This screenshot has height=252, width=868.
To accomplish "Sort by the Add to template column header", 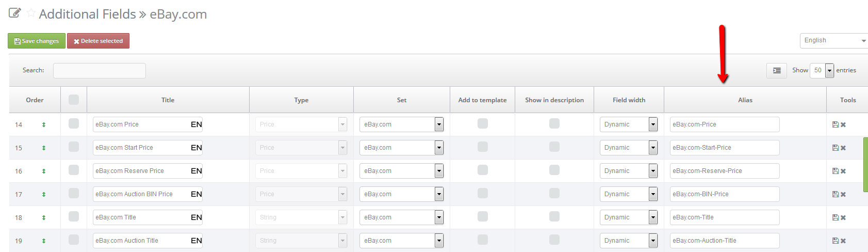I will point(482,100).
